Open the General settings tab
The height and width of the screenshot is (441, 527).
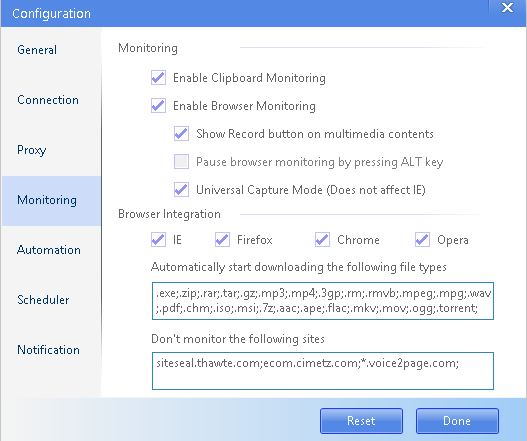(51, 50)
